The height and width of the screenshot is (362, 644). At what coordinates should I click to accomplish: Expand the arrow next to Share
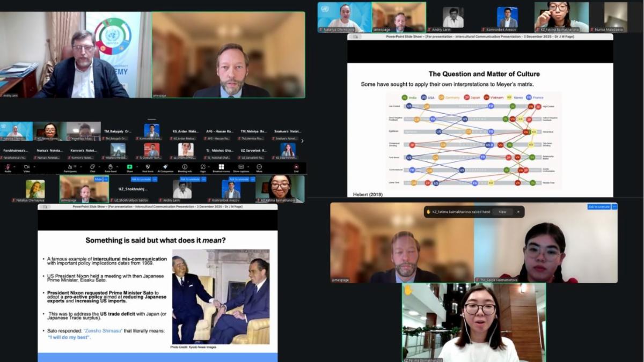137,166
